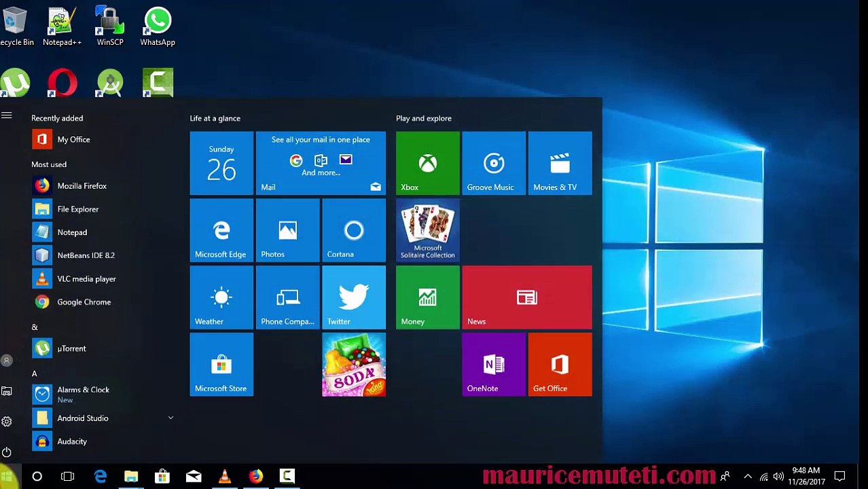Click the Play and explore group title

click(x=424, y=118)
